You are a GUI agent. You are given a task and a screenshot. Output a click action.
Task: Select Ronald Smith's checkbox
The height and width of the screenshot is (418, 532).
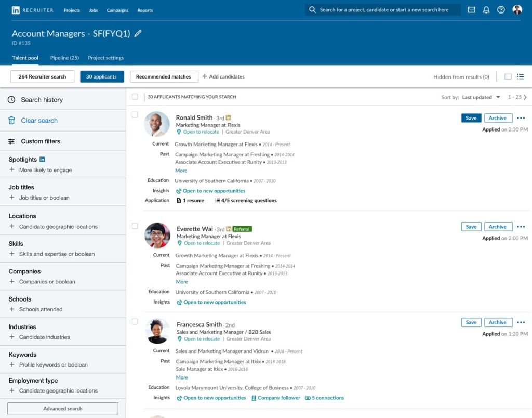pyautogui.click(x=135, y=115)
